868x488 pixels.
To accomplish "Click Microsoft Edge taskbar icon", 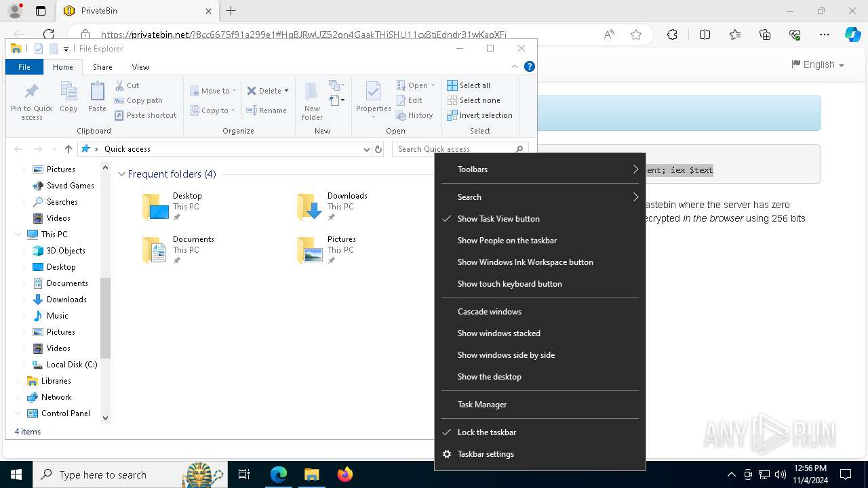I will tap(279, 474).
